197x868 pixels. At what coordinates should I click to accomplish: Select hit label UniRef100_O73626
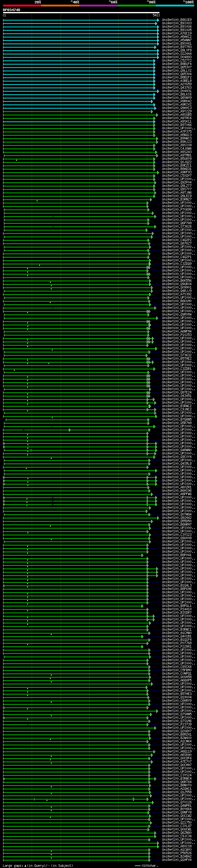pos(177,227)
